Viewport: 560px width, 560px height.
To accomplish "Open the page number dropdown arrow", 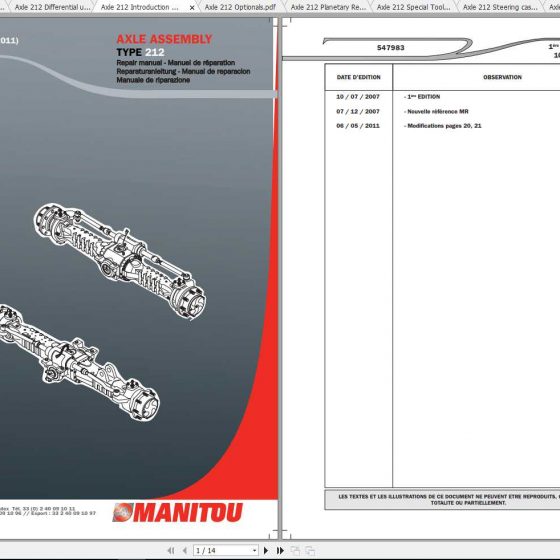I will [x=254, y=550].
